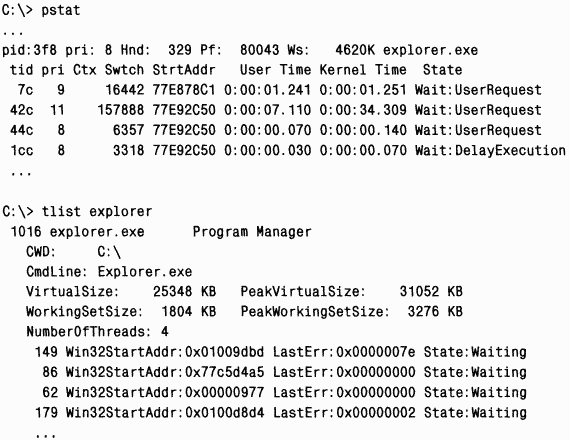Select start address 77E878C1
Viewport: 570px width, 440px height.
point(184,90)
